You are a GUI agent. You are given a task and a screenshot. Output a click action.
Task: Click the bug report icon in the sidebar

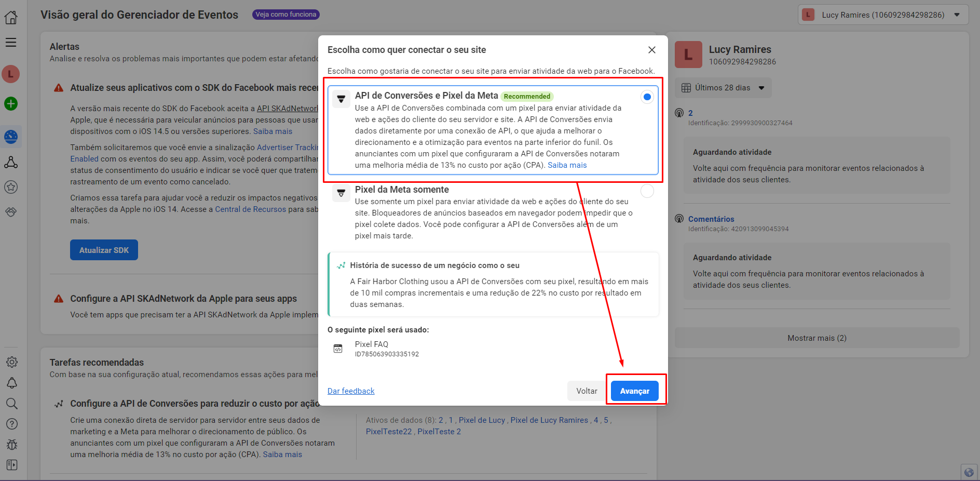click(x=11, y=445)
